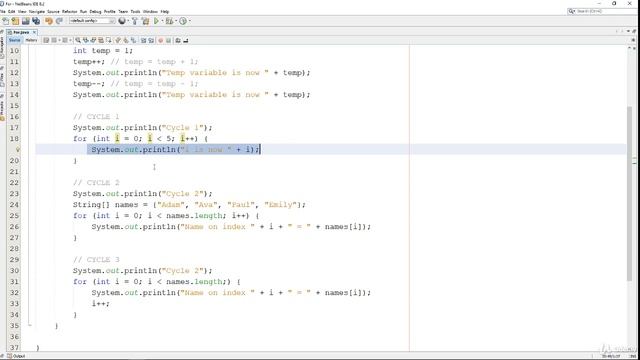Click the Stop Macro Recording icon
This screenshot has height=360, width=640.
point(169,40)
